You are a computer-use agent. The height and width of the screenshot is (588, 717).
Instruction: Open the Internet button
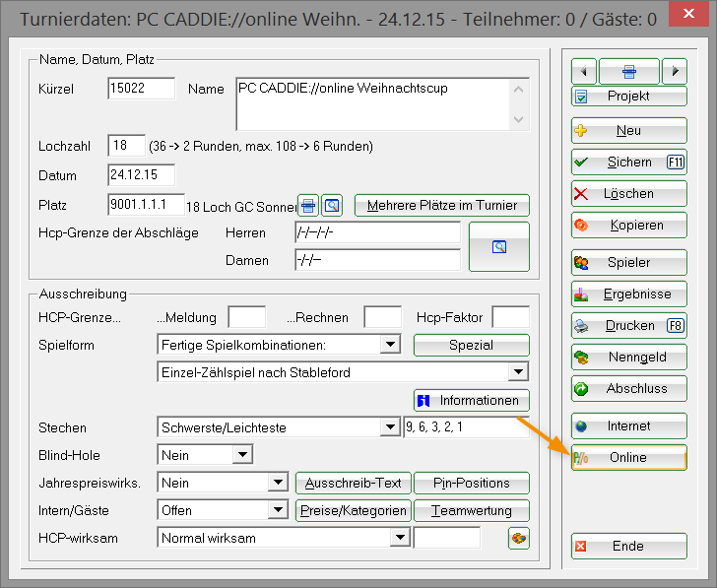(628, 426)
